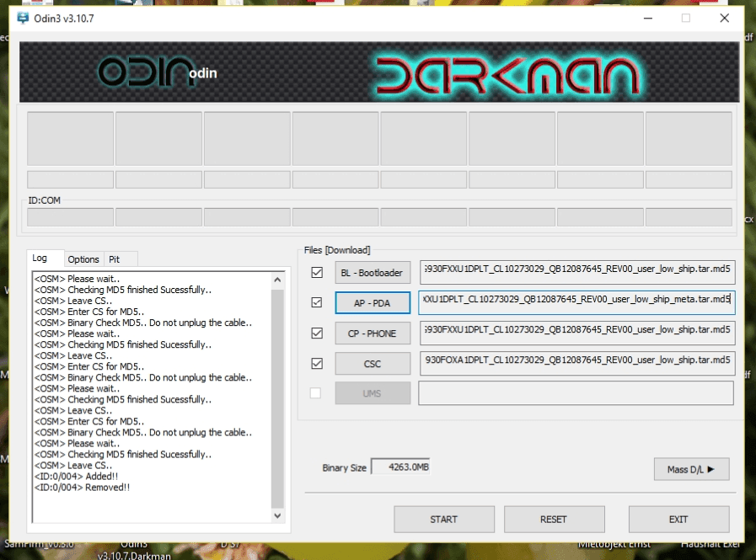Click the AP - PDA button

(373, 303)
